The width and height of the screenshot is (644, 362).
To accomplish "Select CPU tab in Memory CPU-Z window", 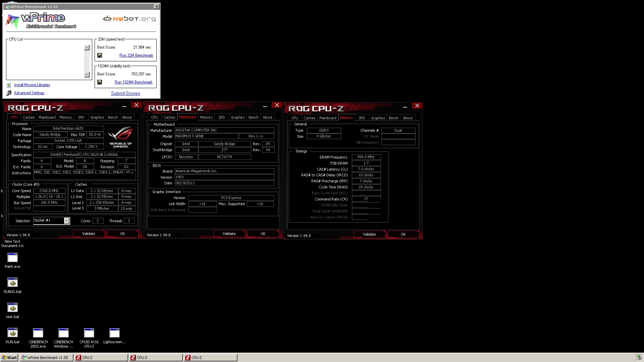I will [295, 118].
